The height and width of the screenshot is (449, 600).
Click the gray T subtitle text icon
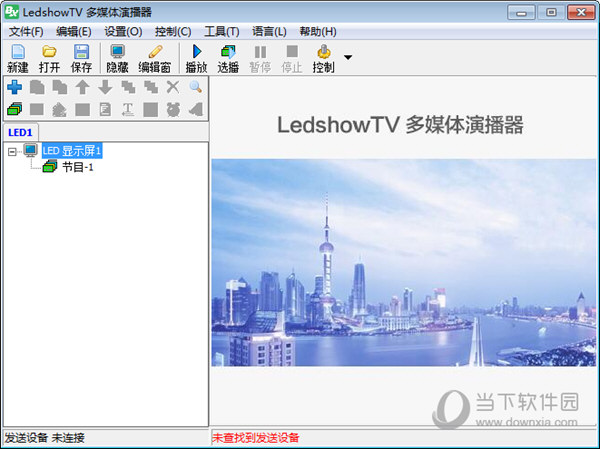click(127, 110)
